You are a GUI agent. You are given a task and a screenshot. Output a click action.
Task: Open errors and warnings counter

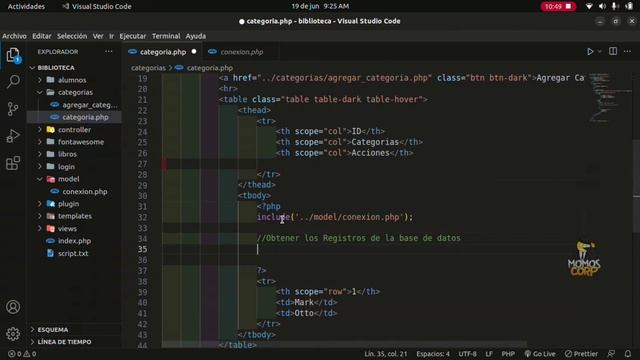22,354
